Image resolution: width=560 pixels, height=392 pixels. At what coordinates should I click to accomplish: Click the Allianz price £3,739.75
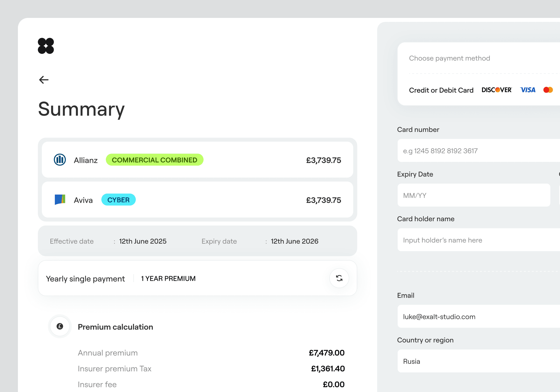click(324, 160)
